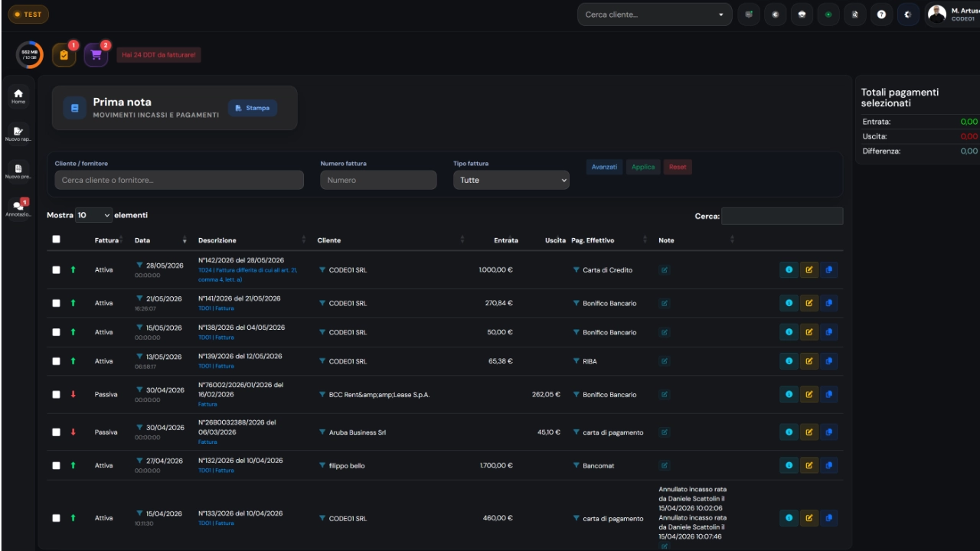Filter by payment Carta di Credito funnel
This screenshot has height=551, width=980.
click(x=577, y=270)
